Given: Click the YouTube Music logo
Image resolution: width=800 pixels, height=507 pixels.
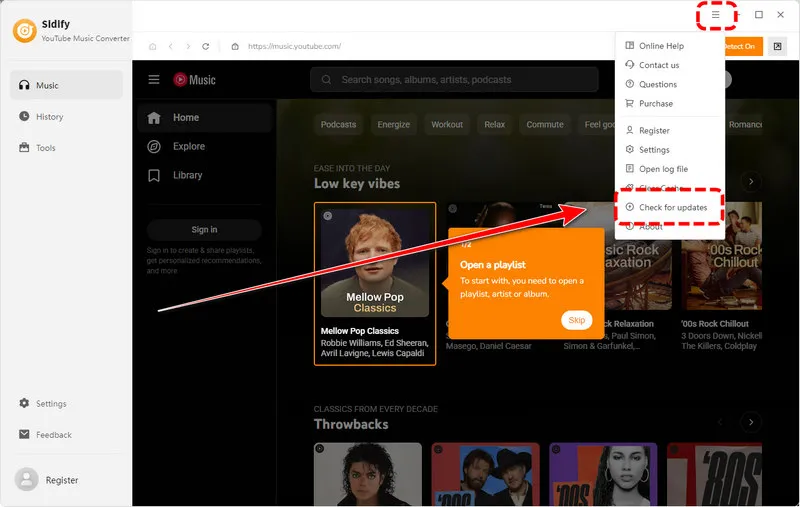Looking at the screenshot, I should pos(194,80).
